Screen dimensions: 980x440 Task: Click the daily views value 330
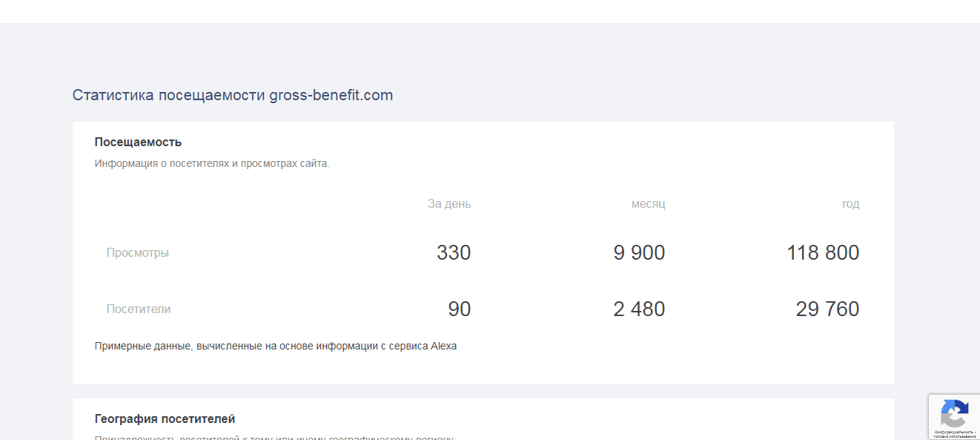454,252
